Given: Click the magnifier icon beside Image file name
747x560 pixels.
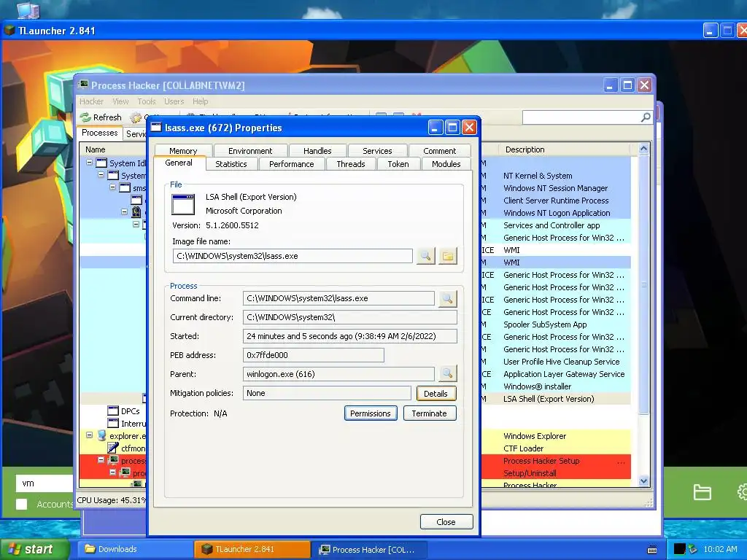Looking at the screenshot, I should point(426,256).
